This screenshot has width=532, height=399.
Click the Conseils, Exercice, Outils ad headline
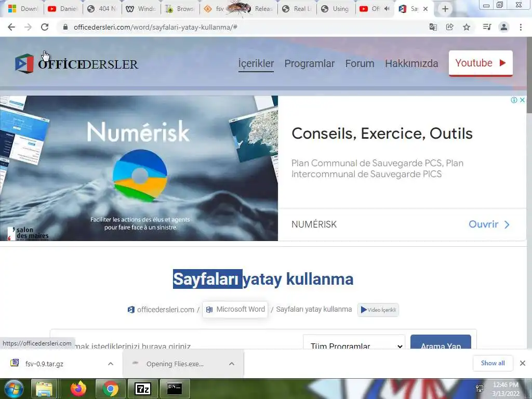point(382,134)
